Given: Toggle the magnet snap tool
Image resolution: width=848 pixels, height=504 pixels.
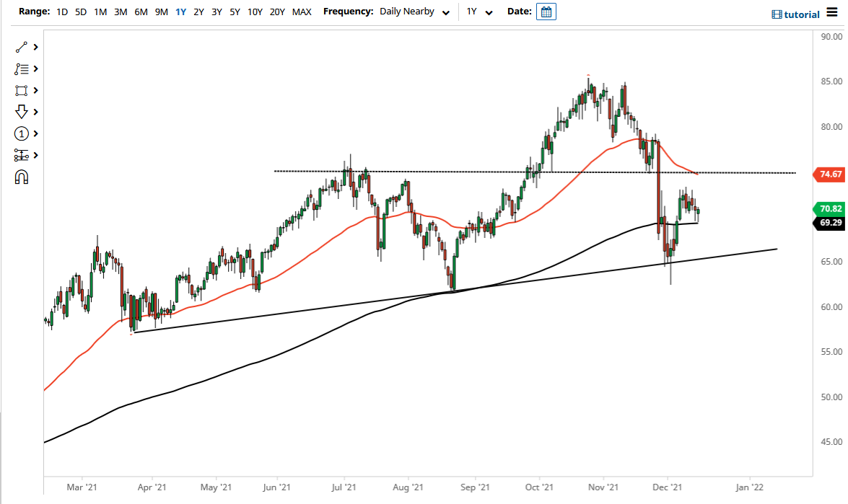Looking at the screenshot, I should coord(22,176).
